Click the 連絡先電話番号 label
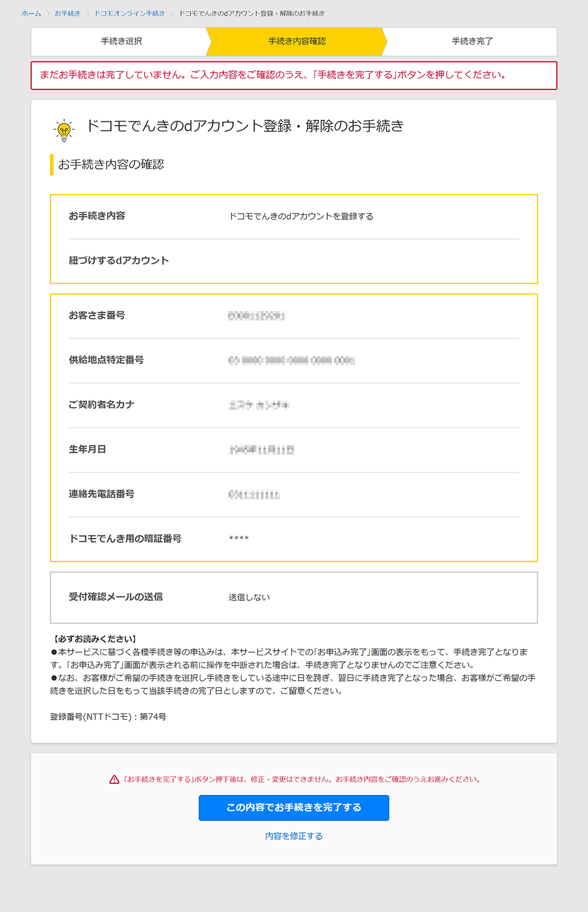Screen dimensions: 588x912 [x=101, y=494]
